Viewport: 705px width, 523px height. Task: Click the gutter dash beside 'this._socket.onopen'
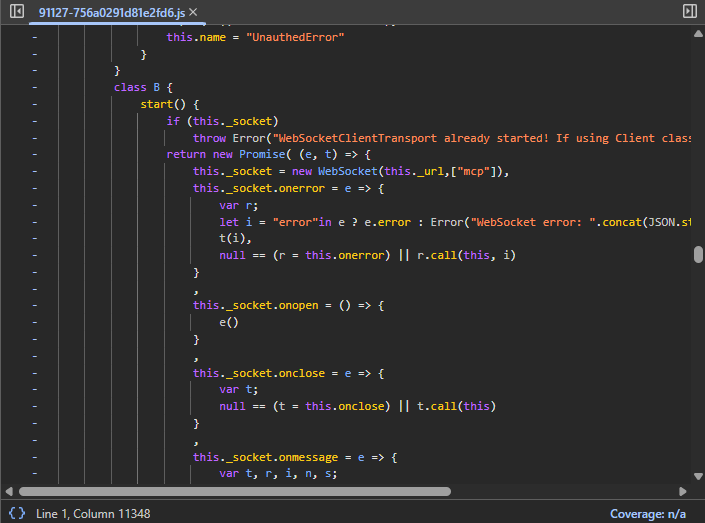[x=35, y=305]
